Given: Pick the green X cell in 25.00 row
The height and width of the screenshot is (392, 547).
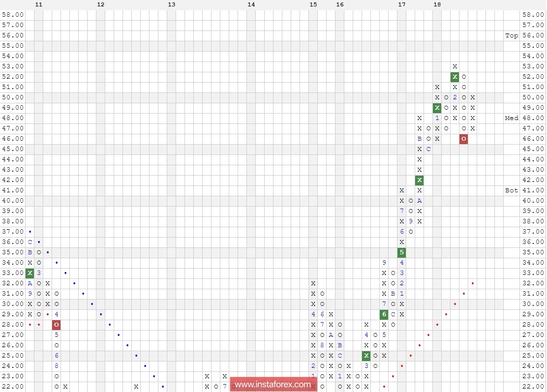Looking at the screenshot, I should click(x=366, y=356).
